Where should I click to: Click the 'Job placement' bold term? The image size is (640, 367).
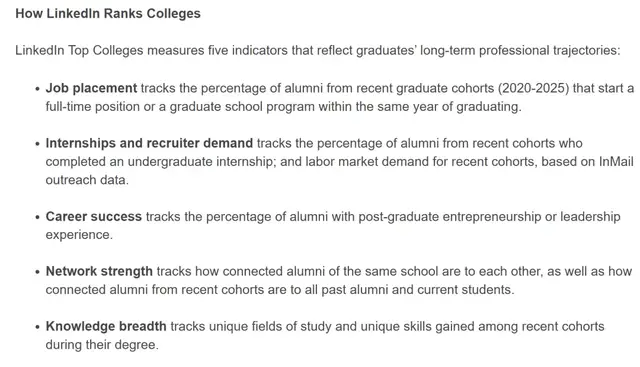pos(91,88)
